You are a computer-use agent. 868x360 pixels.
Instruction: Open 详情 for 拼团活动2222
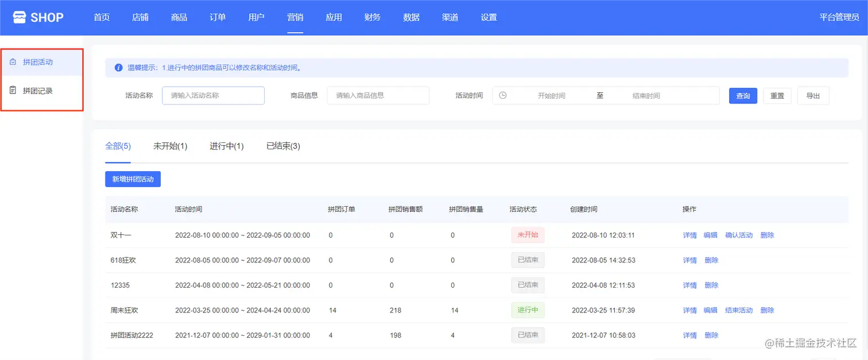690,335
